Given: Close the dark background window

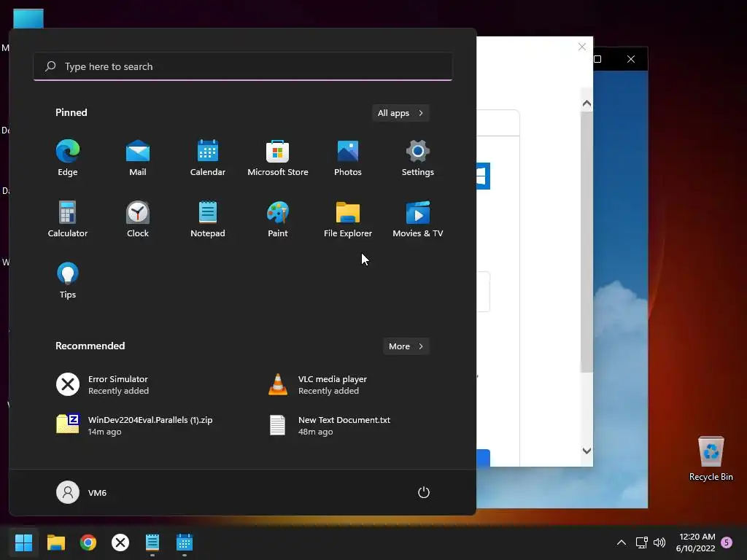Looking at the screenshot, I should tap(631, 59).
